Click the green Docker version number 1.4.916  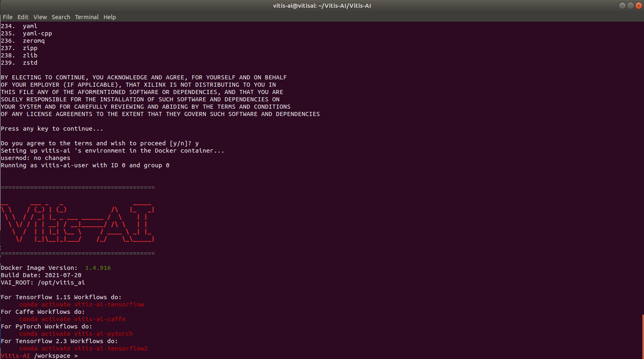[98, 268]
